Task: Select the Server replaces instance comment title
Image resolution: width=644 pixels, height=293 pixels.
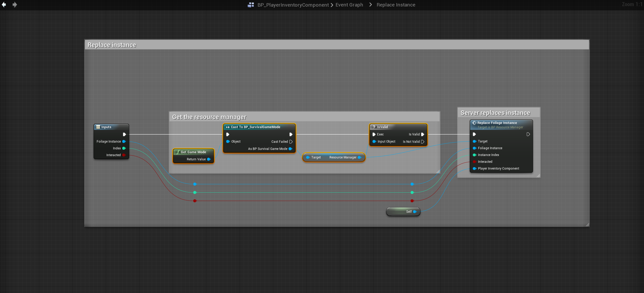Action: [495, 113]
